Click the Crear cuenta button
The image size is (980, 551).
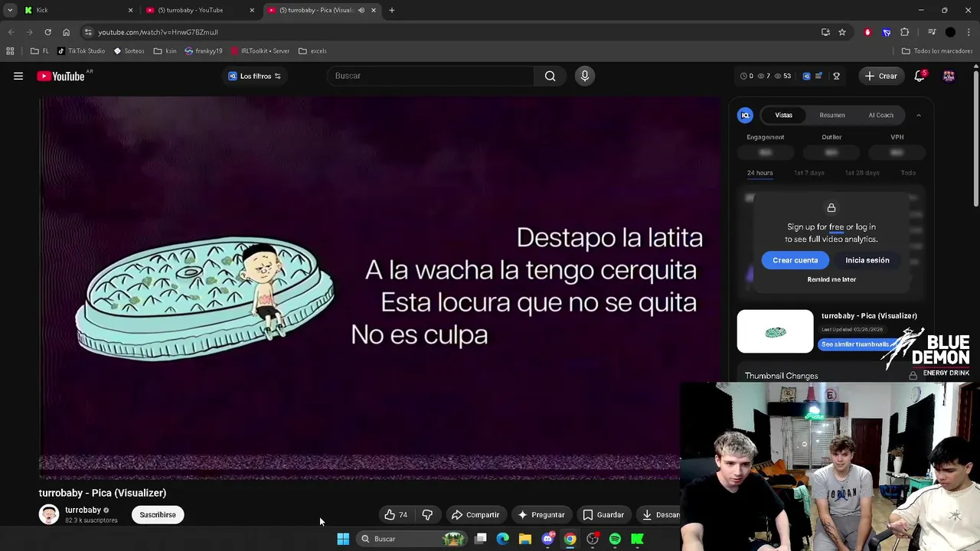[795, 260]
